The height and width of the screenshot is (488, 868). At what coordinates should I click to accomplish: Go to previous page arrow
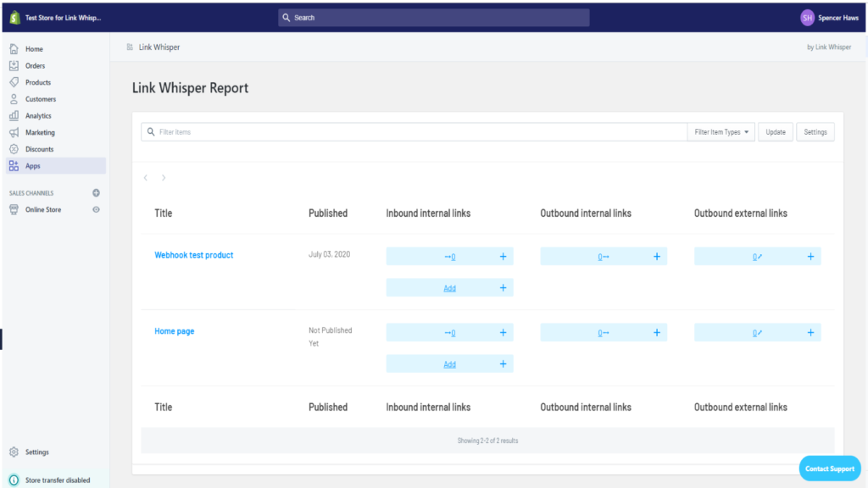pyautogui.click(x=146, y=178)
